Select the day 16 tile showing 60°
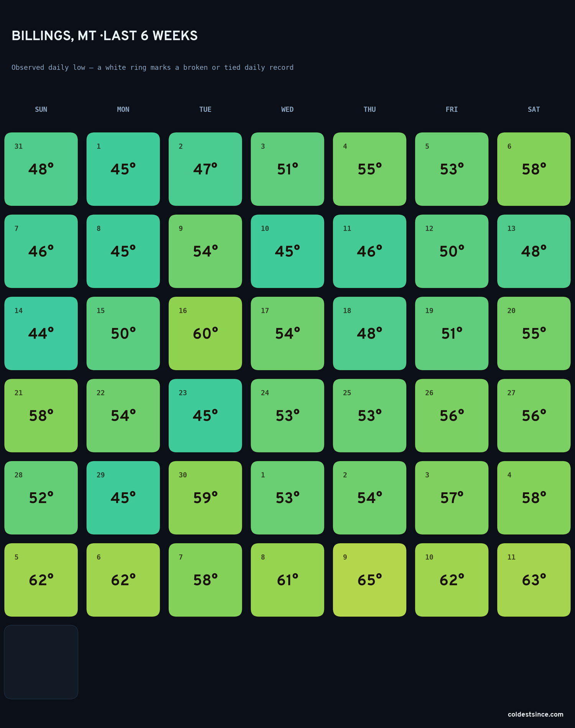Viewport: 575px width, 728px height. coord(205,333)
